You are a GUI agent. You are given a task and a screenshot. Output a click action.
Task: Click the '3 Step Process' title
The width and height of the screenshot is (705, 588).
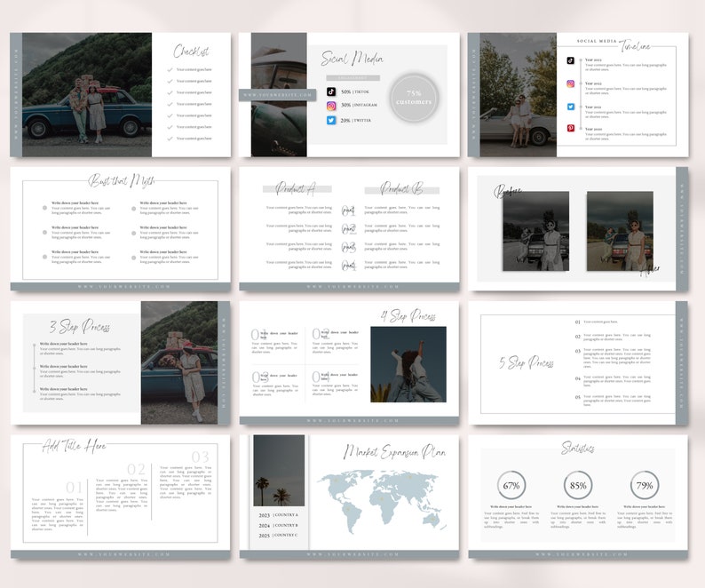80,327
